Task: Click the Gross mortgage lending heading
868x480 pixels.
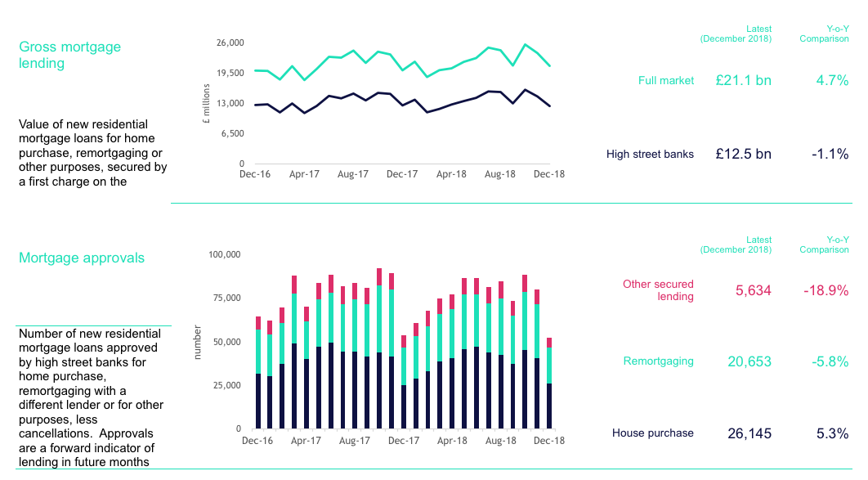Action: tap(69, 55)
